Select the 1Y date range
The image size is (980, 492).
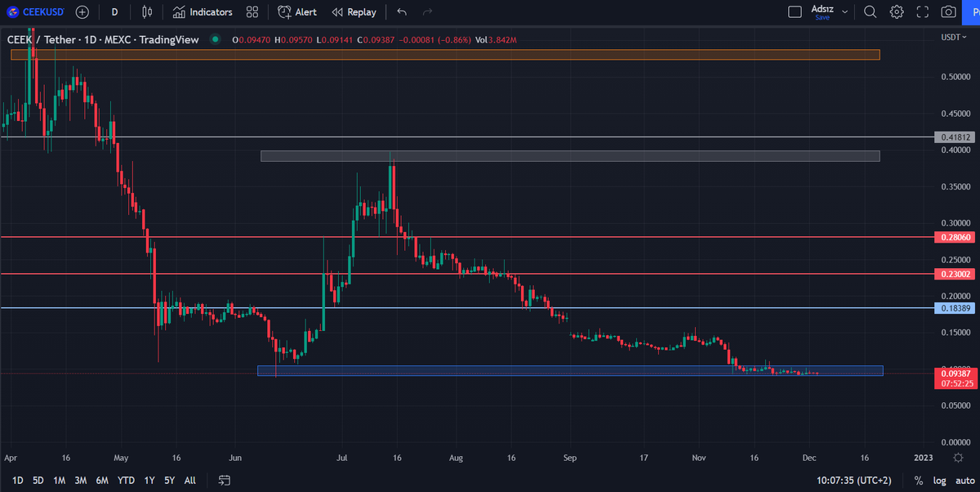[x=149, y=480]
